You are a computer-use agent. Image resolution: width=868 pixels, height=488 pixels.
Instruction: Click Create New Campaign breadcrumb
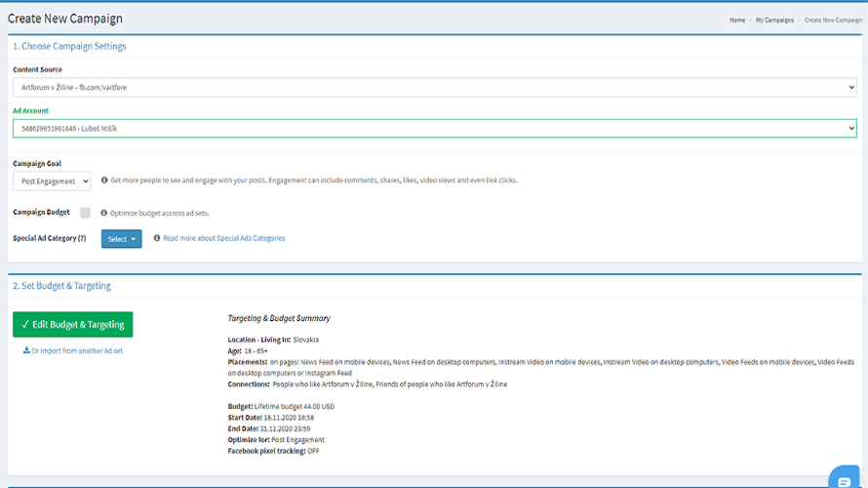click(x=833, y=20)
